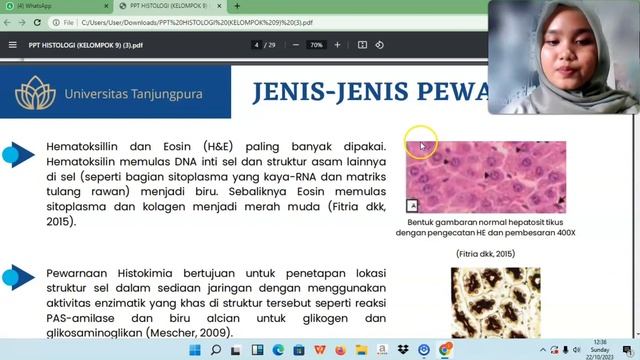Click the browser forward arrow
640x360 pixels.
(22, 22)
